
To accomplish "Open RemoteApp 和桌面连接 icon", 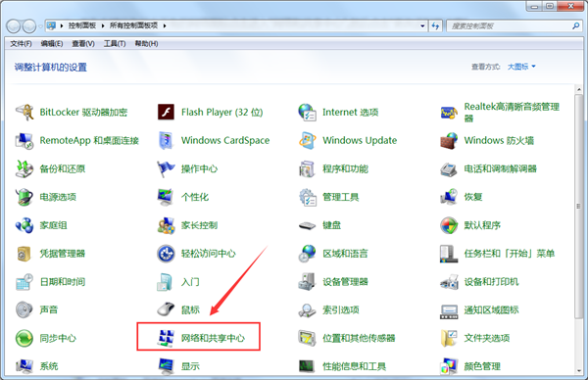I will (x=24, y=140).
